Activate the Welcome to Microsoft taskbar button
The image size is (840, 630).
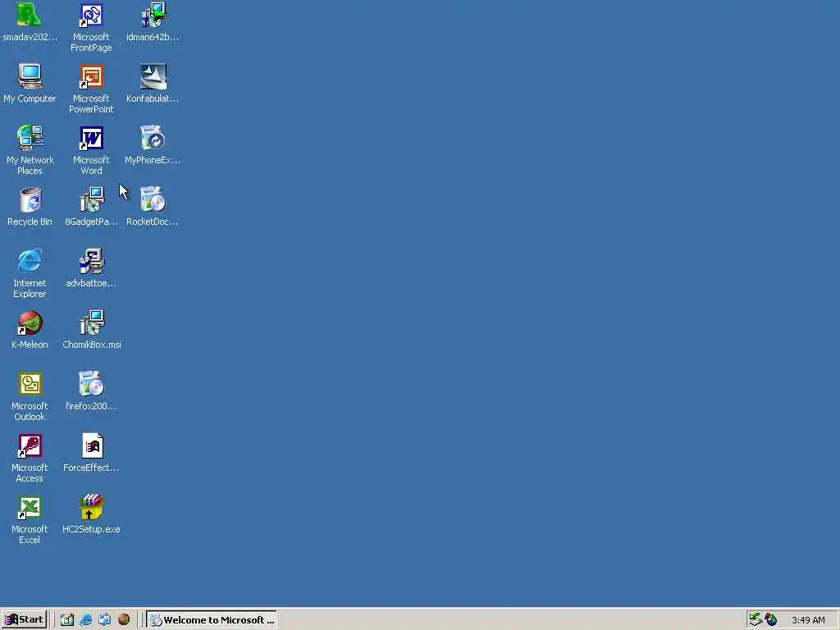point(212,620)
